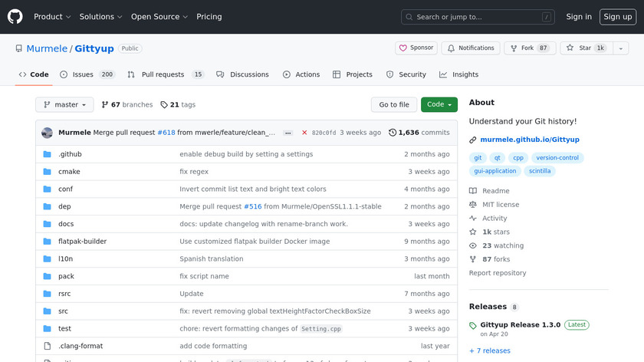Open the + 7 releases link
The height and width of the screenshot is (362, 644).
[x=490, y=350]
